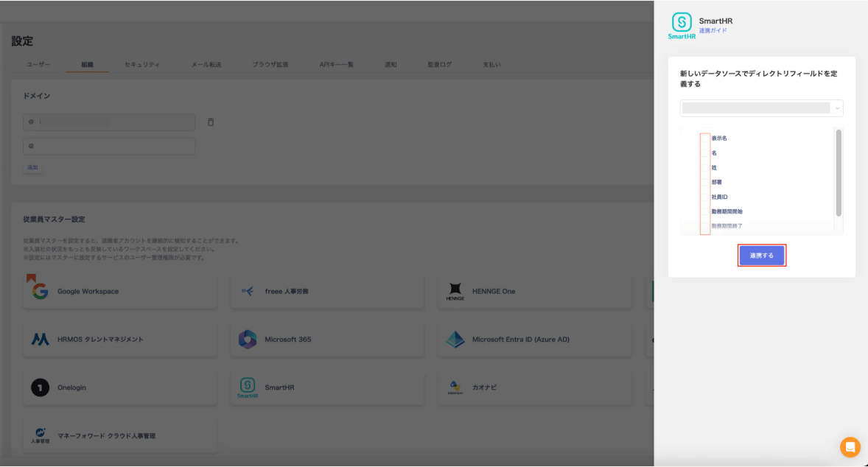868x467 pixels.
Task: Select the Google Workspace card label
Action: [x=88, y=292]
